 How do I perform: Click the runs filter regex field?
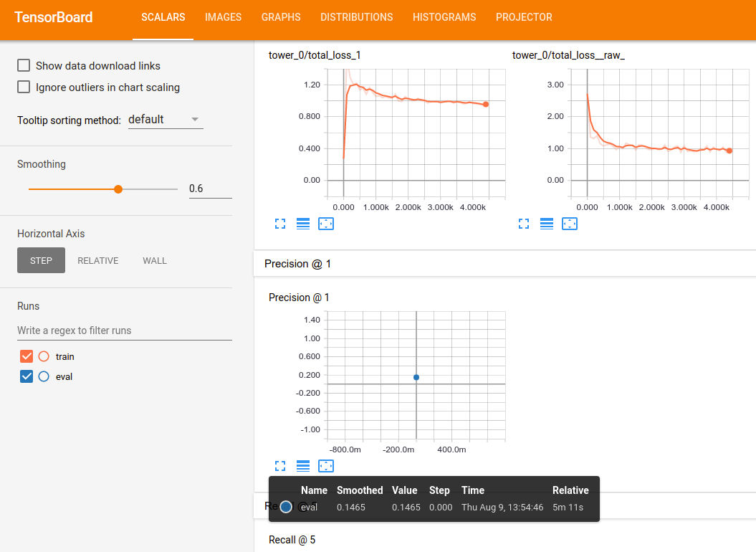pos(124,330)
